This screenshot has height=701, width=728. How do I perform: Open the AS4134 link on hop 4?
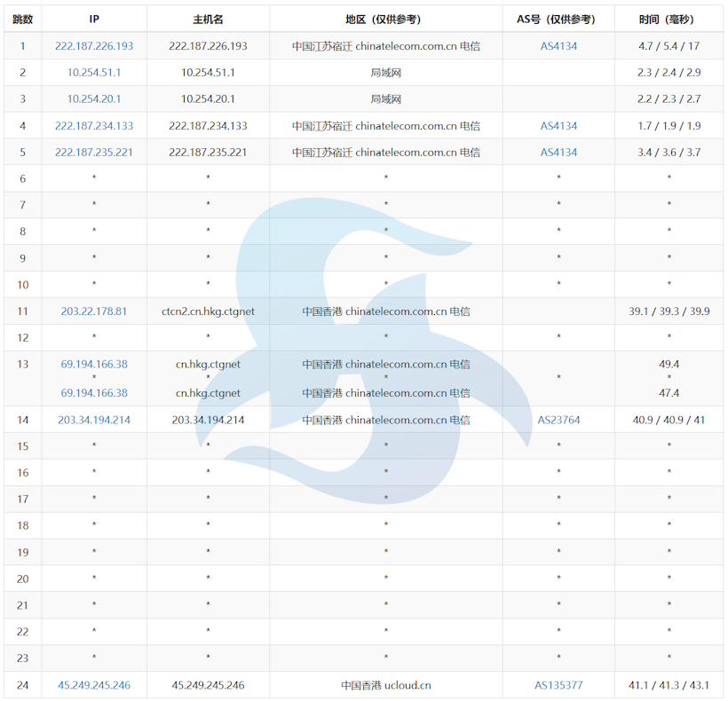tap(558, 125)
